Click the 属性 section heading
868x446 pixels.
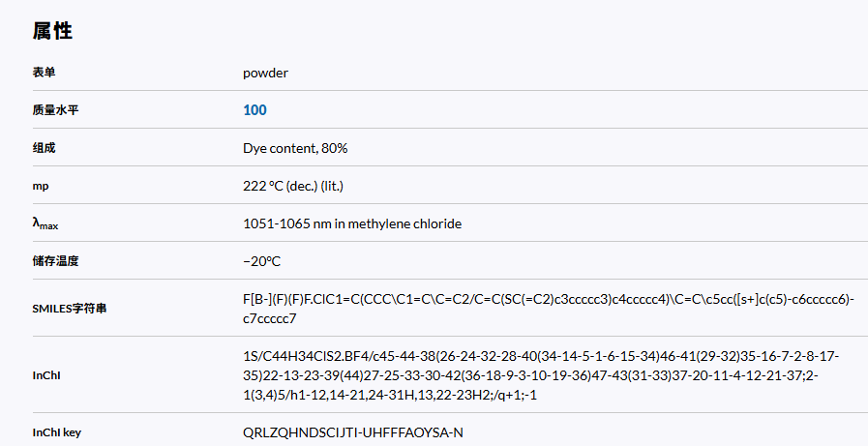click(52, 31)
